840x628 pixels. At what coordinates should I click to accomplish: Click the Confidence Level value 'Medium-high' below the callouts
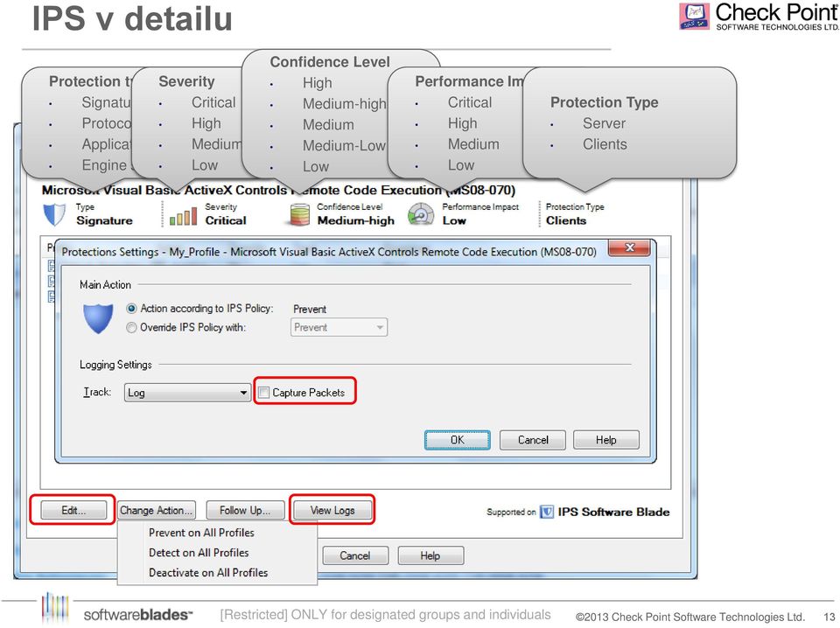coord(356,220)
